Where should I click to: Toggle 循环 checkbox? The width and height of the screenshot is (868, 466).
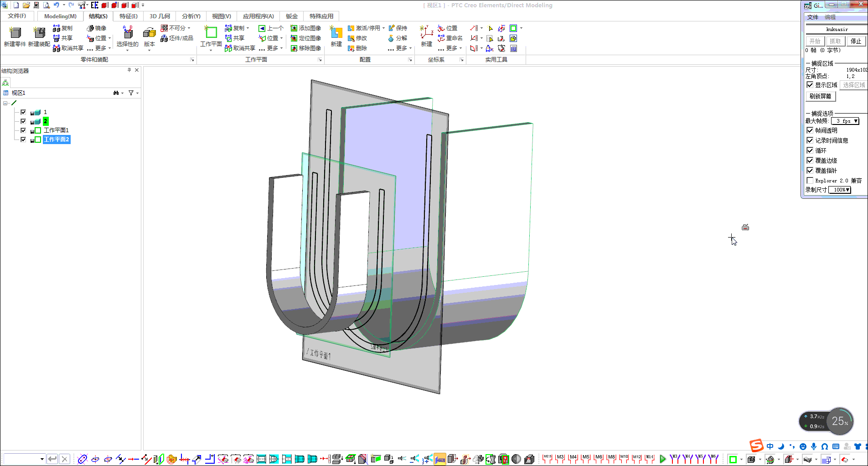tap(810, 150)
